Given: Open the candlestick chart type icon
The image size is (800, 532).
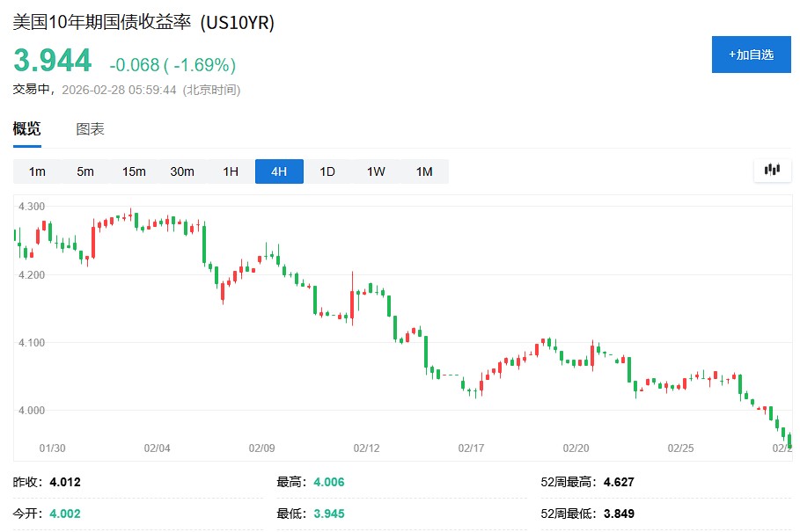Looking at the screenshot, I should (773, 170).
